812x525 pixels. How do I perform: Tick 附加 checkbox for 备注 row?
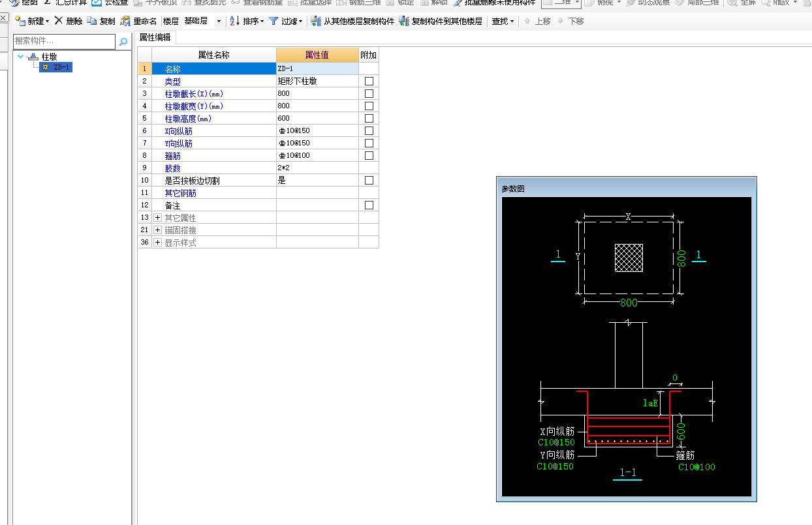coord(369,205)
